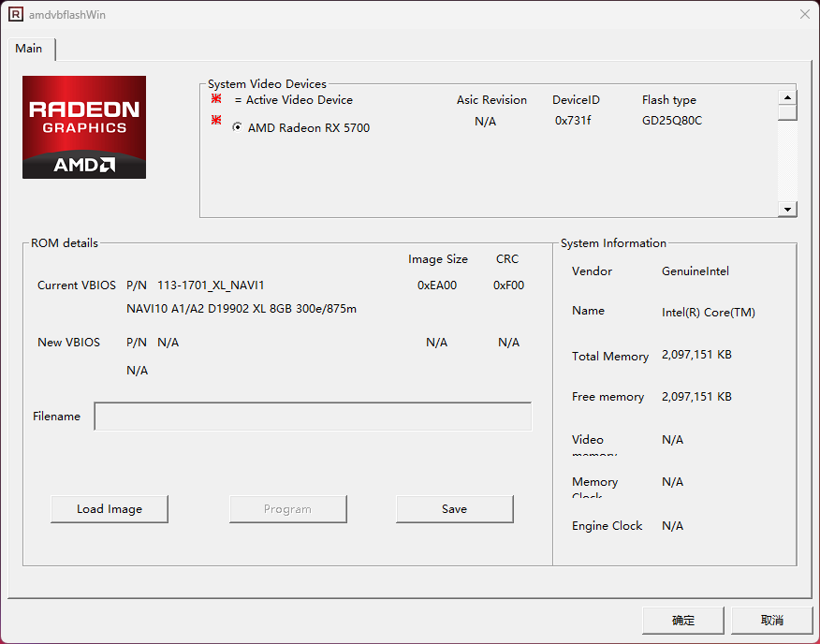Click the red star beside Active Video Device
This screenshot has width=820, height=644.
(x=216, y=99)
